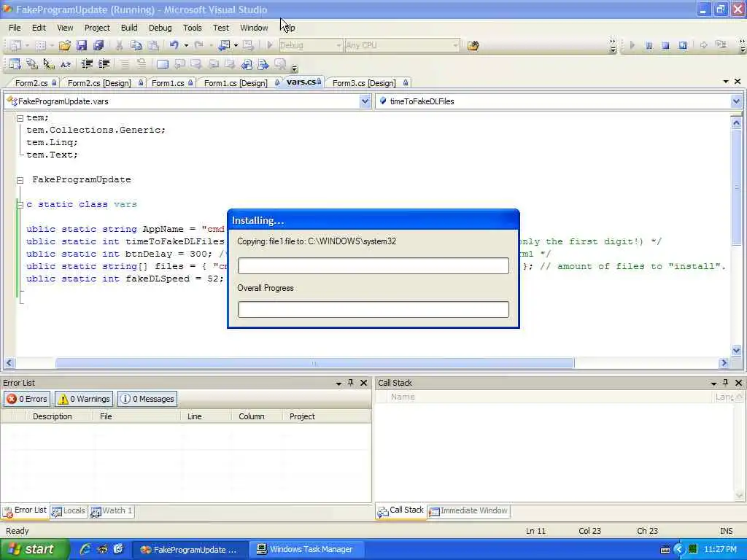Click the Increase Indent icon
The image size is (747, 560).
[104, 64]
